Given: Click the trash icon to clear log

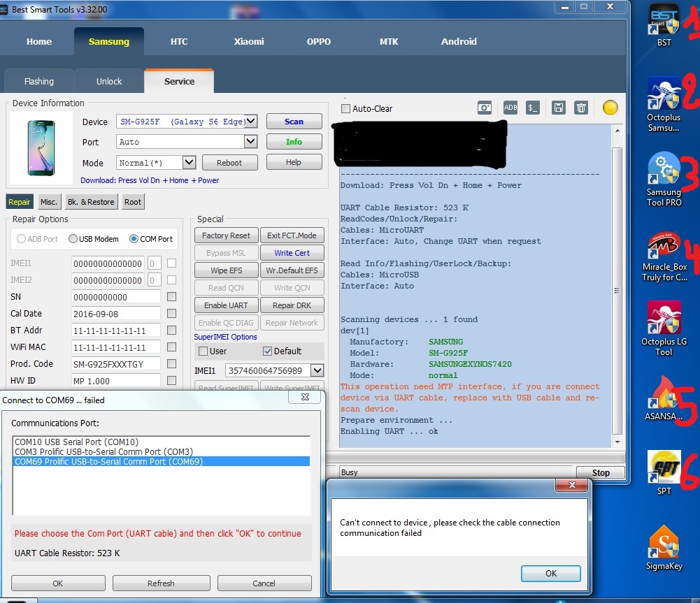Looking at the screenshot, I should (581, 108).
